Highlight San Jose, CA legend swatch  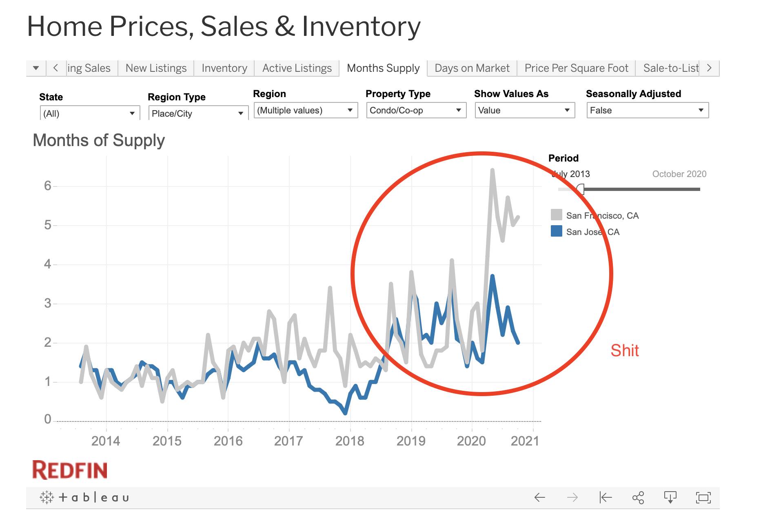[556, 231]
